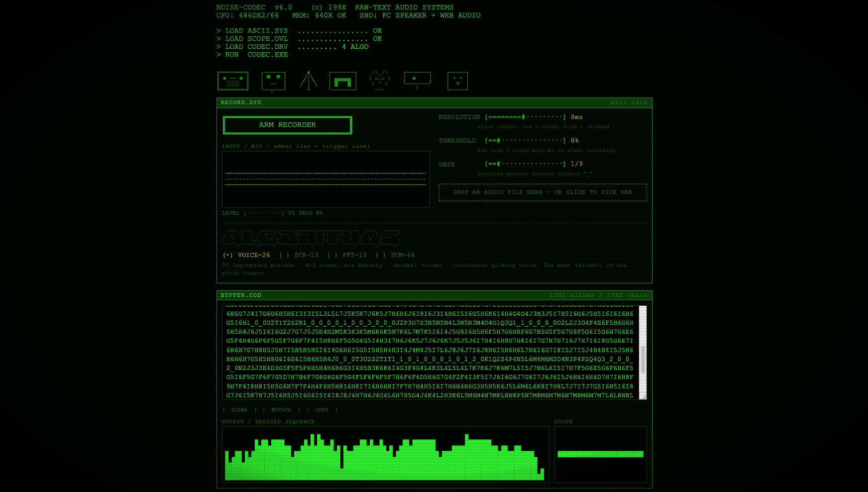
Task: Click the 'OUTPUT / DECODED SEQUENCE' label
Action: click(268, 422)
